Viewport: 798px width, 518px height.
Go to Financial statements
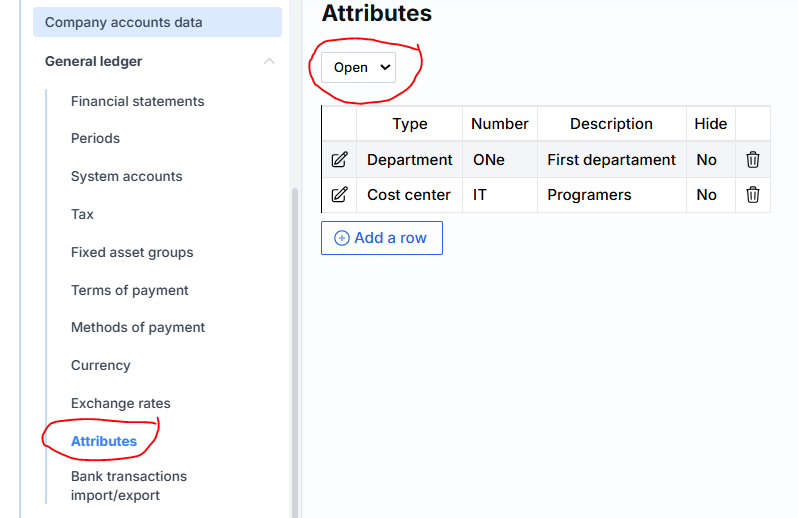tap(137, 101)
